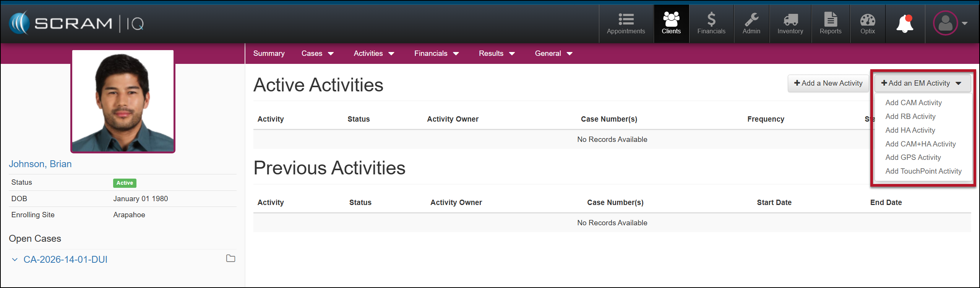Expand the Cases dropdown menu

(317, 54)
